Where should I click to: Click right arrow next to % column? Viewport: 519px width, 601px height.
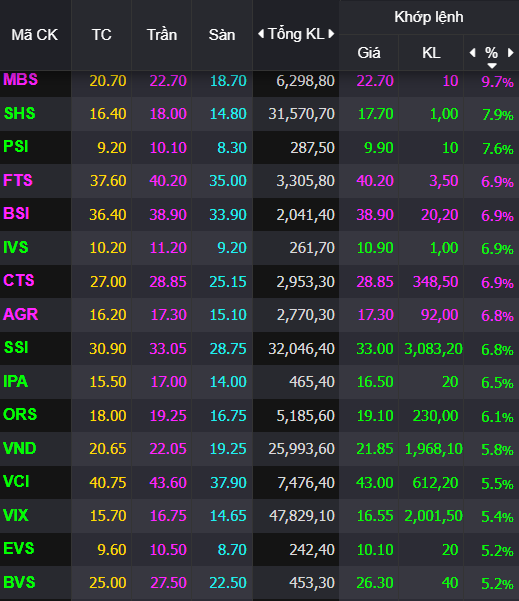point(510,53)
